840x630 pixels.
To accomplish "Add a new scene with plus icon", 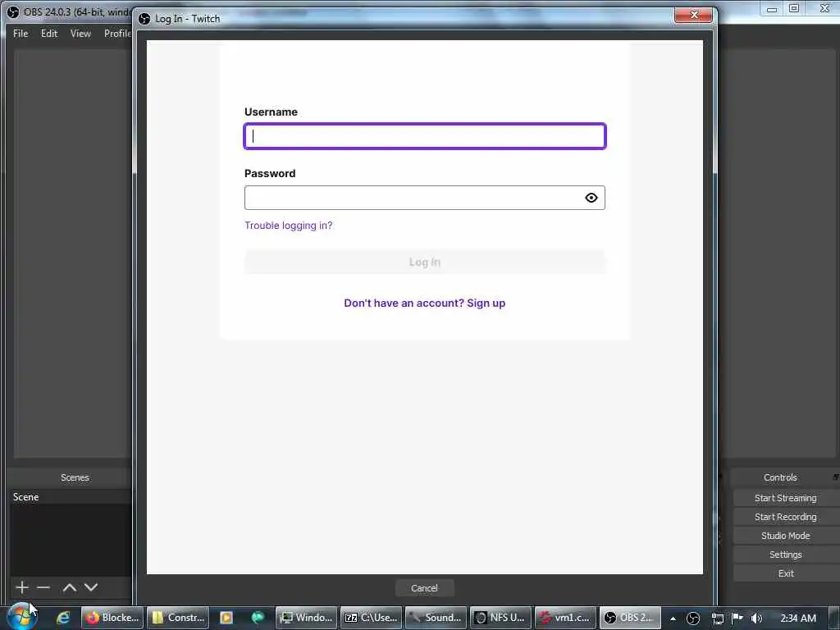I will 22,587.
